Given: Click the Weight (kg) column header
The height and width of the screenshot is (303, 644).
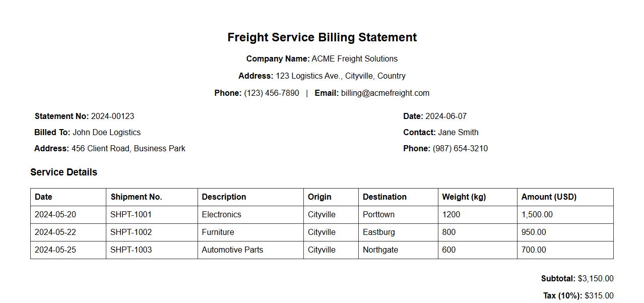Looking at the screenshot, I should [x=464, y=197].
